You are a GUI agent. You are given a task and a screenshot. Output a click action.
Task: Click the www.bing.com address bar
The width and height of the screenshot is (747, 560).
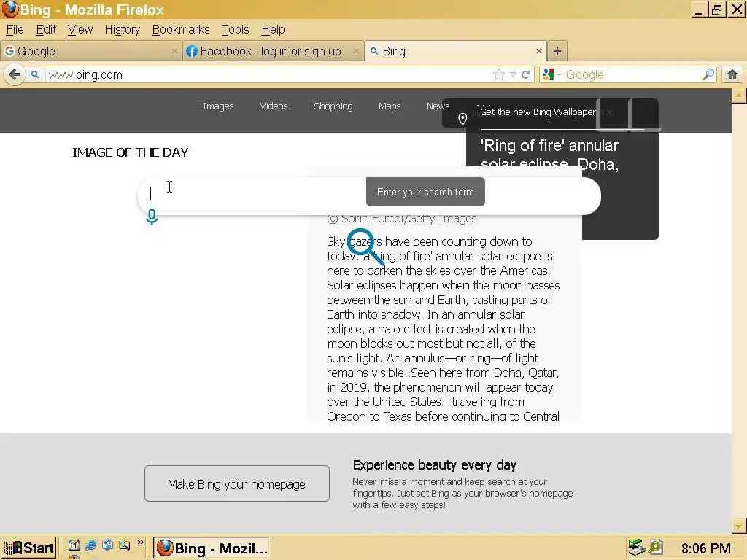pyautogui.click(x=267, y=75)
